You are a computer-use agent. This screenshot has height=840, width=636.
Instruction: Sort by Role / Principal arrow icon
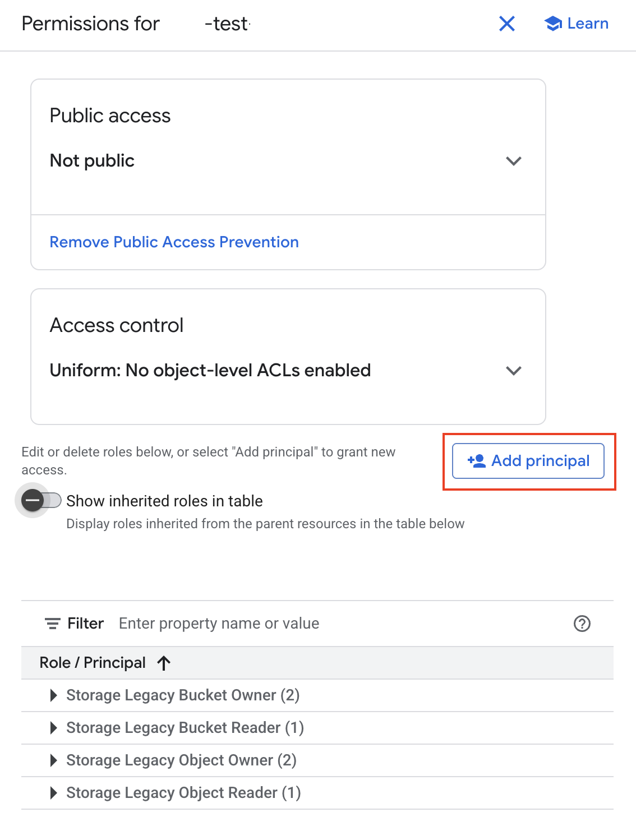click(164, 663)
